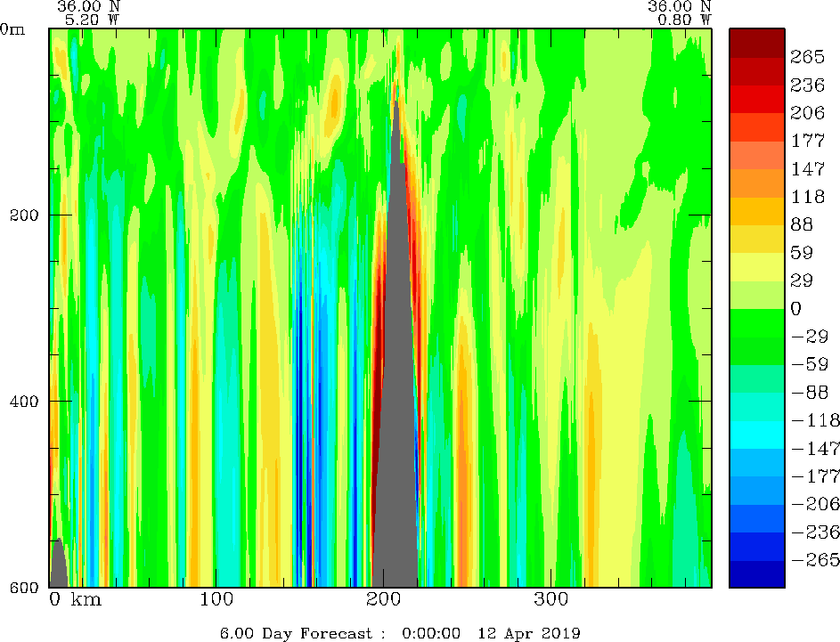Pick the sky blue -177 colorbar band
This screenshot has height=642, width=840.
(x=757, y=463)
